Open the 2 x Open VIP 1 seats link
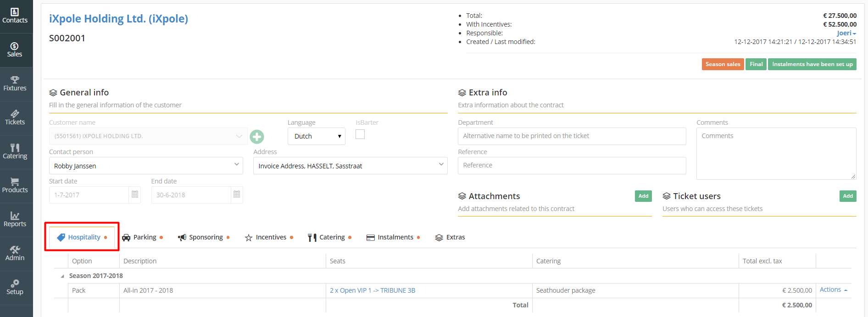 click(x=373, y=290)
